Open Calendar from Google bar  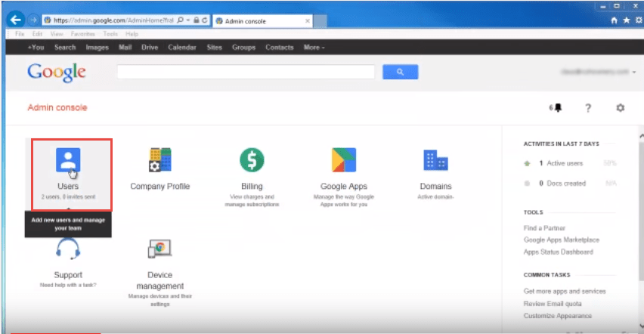point(182,48)
